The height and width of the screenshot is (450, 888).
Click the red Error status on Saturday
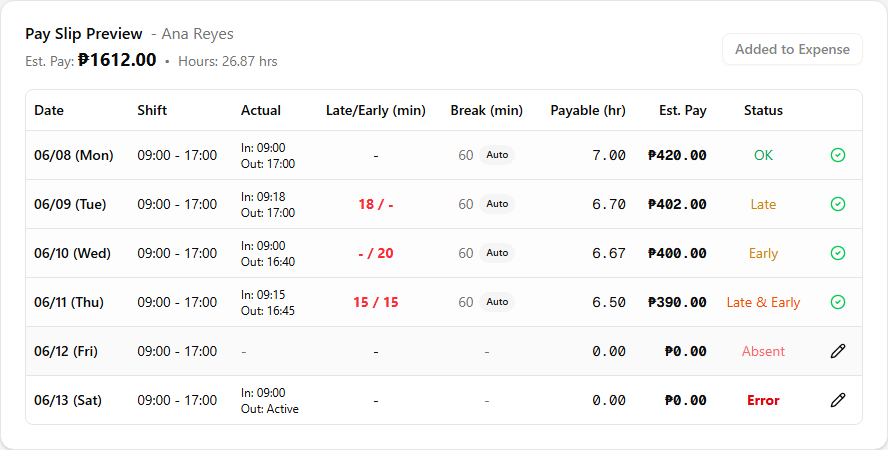coord(763,400)
